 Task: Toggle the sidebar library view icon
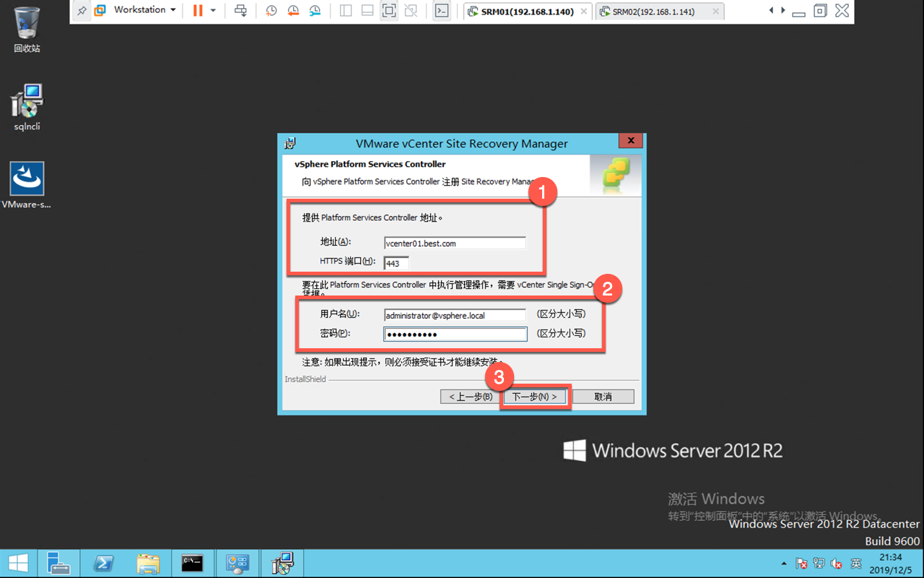[346, 11]
